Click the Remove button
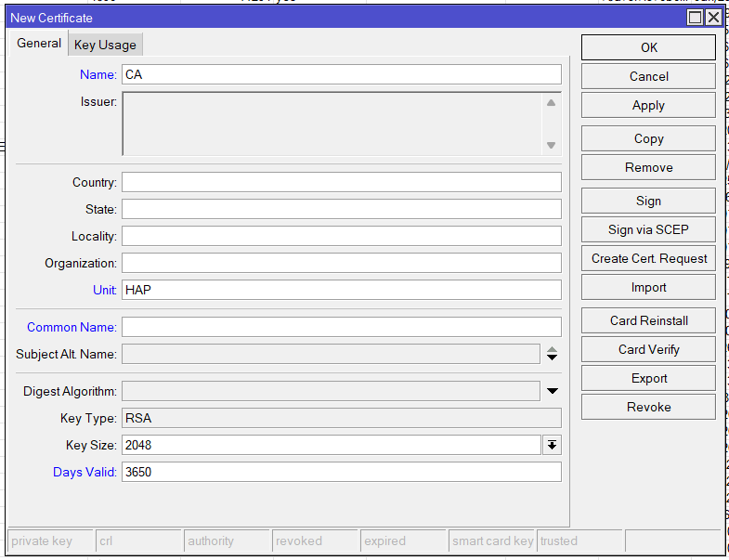The height and width of the screenshot is (560, 729). (648, 167)
